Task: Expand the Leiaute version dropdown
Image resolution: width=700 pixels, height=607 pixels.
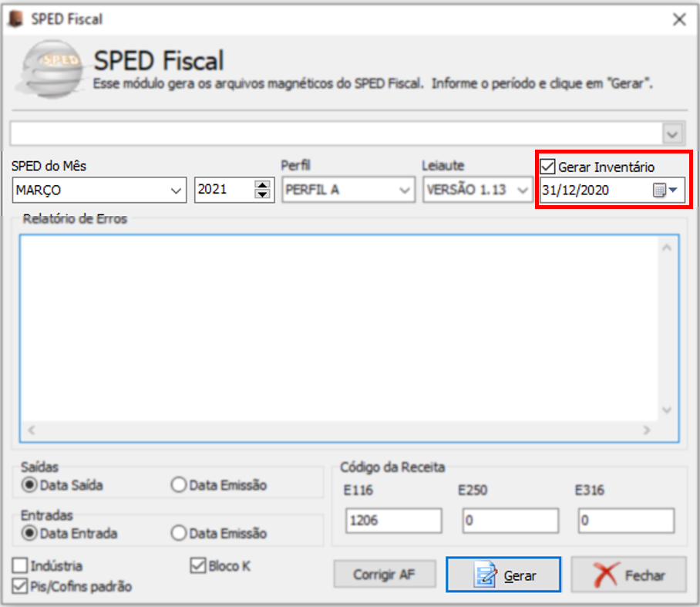Action: [x=523, y=190]
